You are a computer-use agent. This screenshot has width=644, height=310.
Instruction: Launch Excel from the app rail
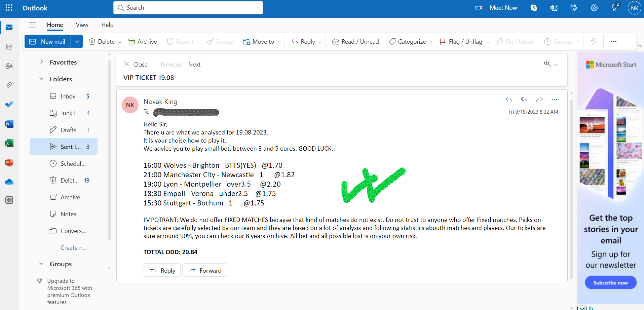(9, 143)
